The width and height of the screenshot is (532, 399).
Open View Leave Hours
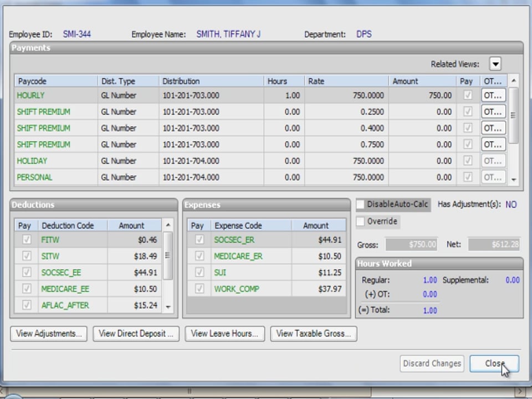click(224, 334)
